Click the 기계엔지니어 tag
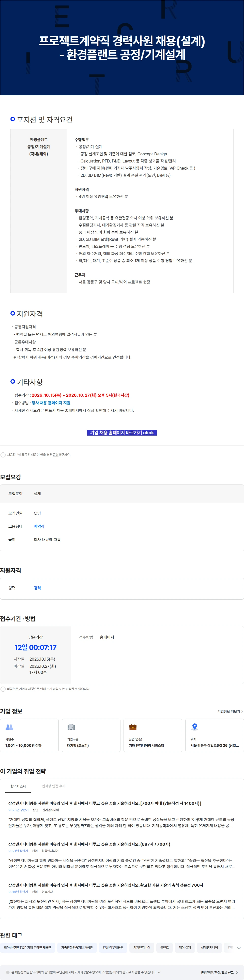 click(142, 947)
